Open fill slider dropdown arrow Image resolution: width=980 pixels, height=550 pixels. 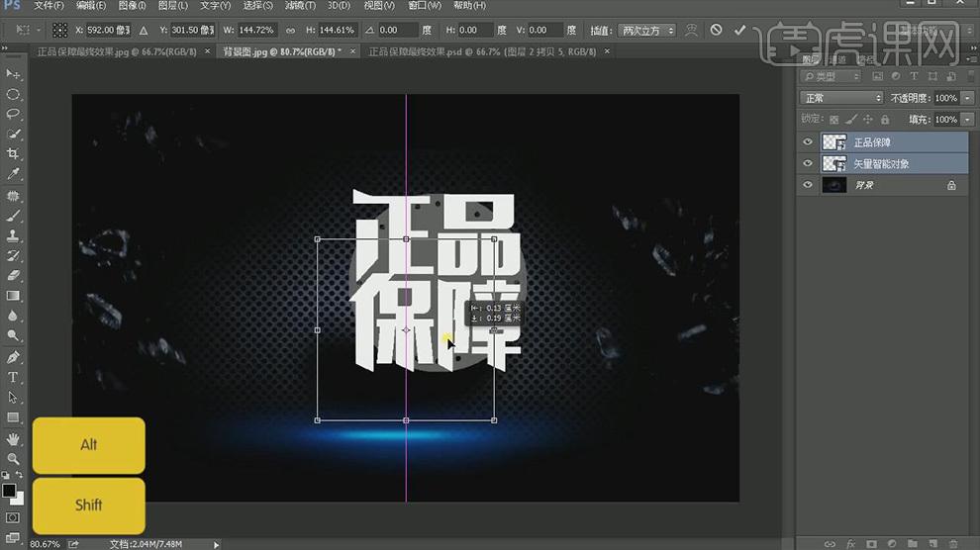click(x=967, y=120)
